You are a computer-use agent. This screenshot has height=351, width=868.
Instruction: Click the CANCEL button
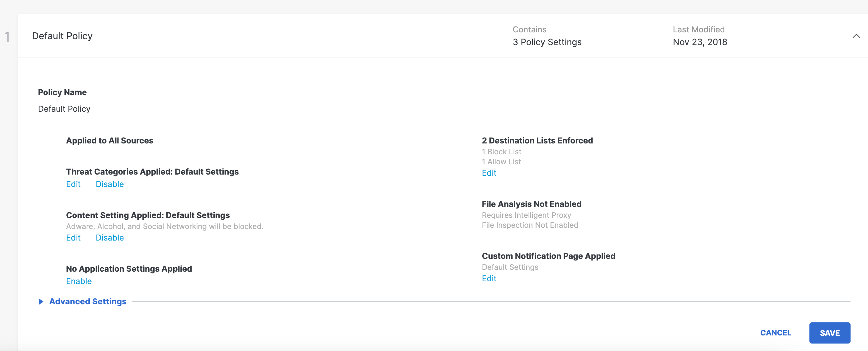pos(775,333)
